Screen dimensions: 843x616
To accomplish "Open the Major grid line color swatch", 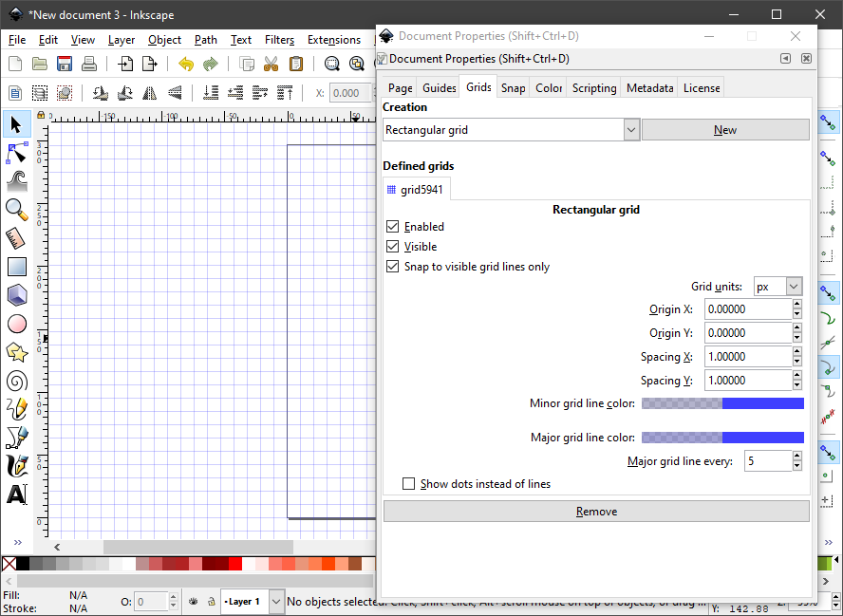I will coord(722,438).
